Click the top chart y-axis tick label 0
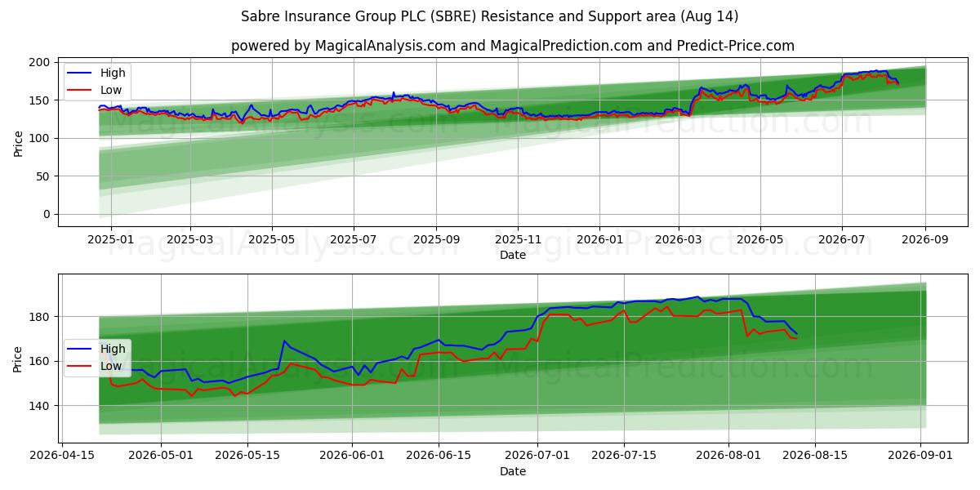Viewport: 980px width, 490px height. [x=49, y=214]
